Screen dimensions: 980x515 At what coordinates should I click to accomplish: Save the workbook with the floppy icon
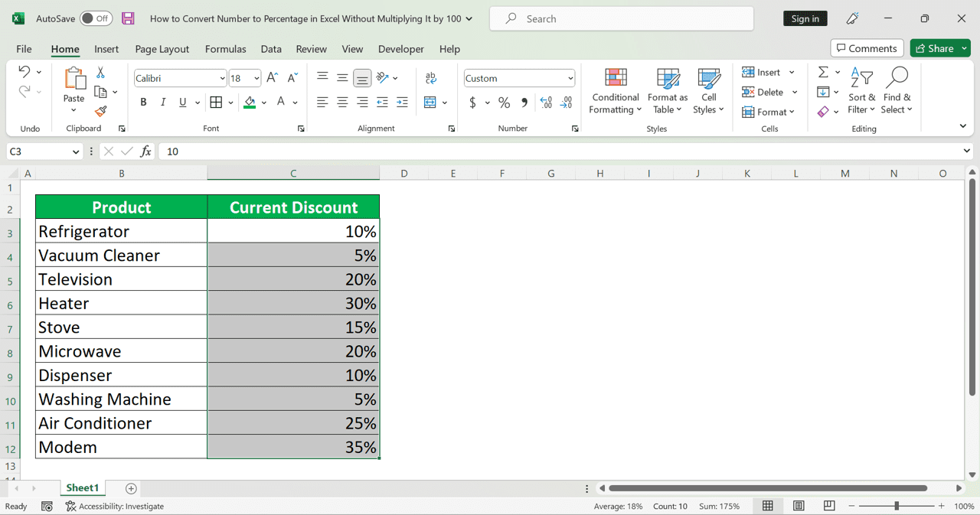[128, 18]
